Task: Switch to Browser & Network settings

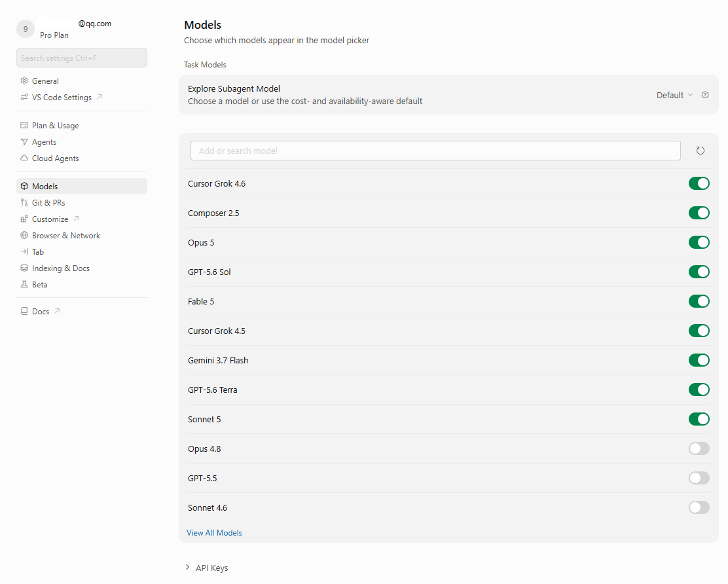Action: [82, 235]
